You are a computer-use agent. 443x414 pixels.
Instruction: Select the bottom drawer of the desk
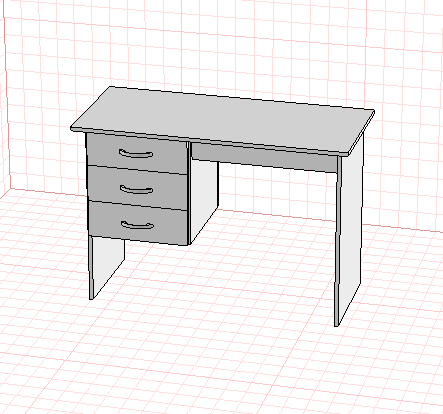tap(138, 223)
